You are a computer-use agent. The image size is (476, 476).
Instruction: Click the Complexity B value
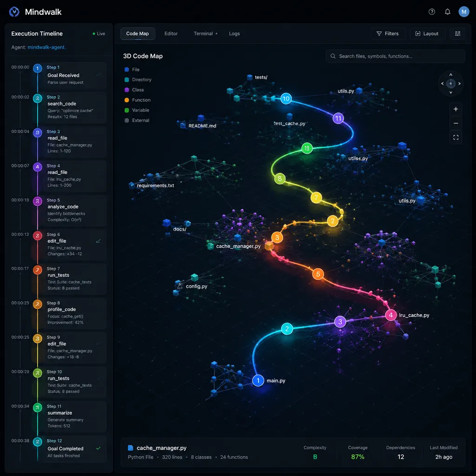coord(315,456)
